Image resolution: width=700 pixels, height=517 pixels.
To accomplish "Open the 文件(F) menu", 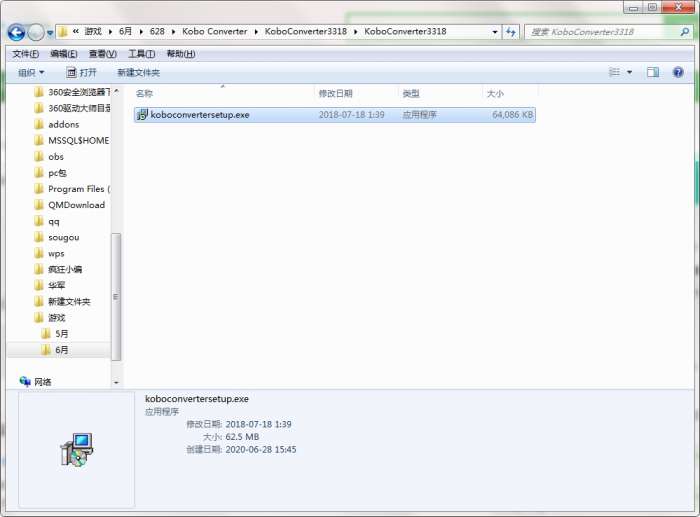I will click(x=25, y=54).
